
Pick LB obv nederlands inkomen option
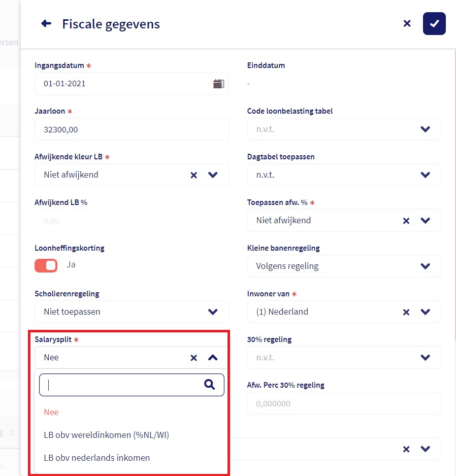tap(97, 458)
